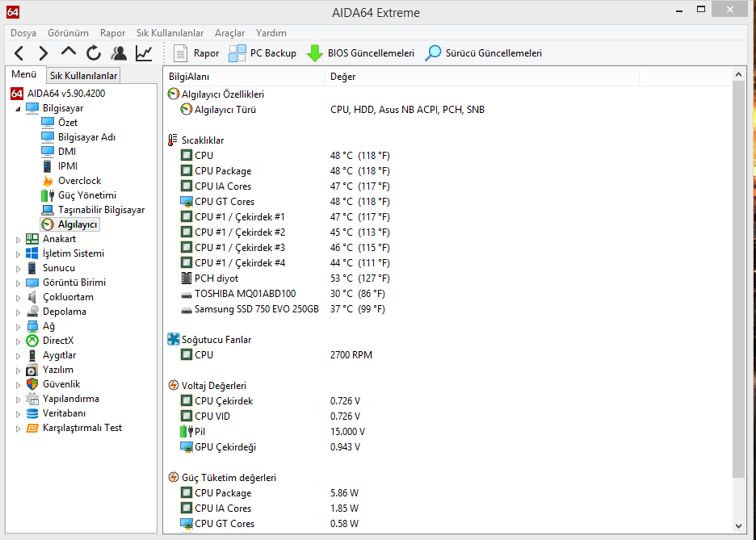This screenshot has width=756, height=540.
Task: Expand the DirectX tree node
Action: click(x=18, y=341)
